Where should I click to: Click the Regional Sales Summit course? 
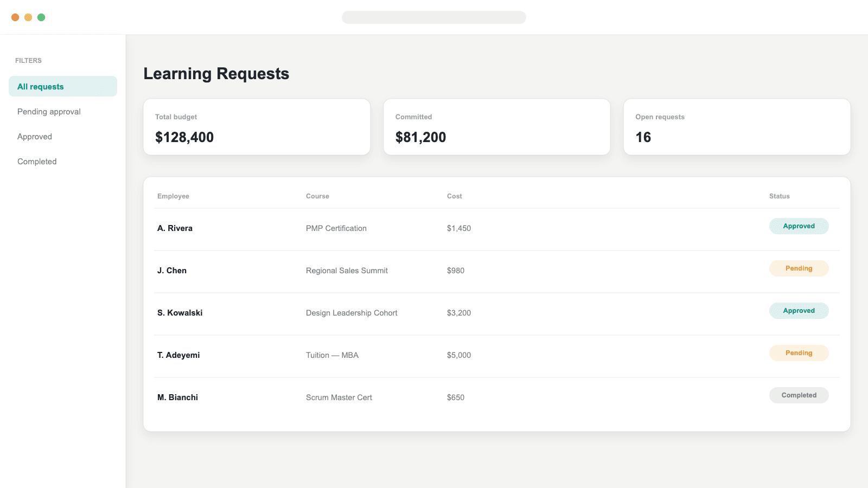347,271
